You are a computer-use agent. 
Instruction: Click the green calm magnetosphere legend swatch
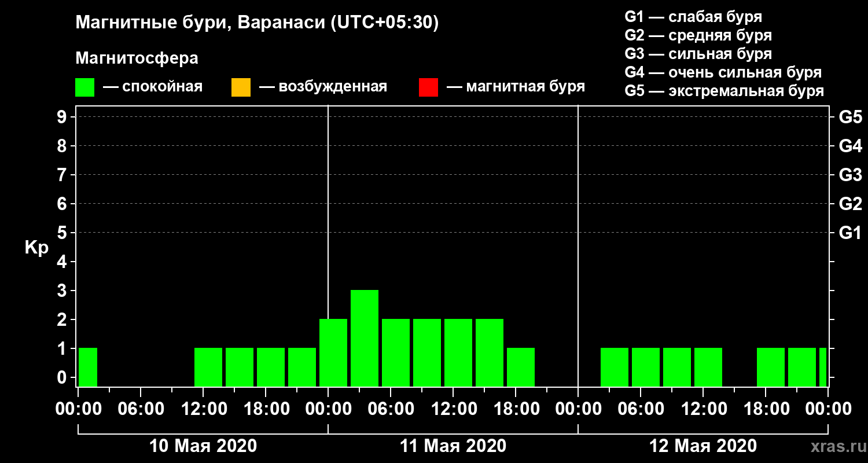click(x=84, y=87)
